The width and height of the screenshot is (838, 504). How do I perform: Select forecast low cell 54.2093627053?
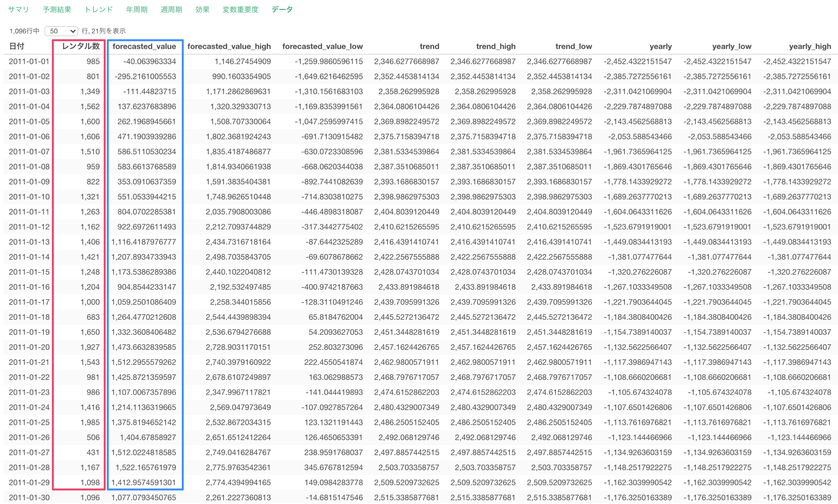pos(336,332)
